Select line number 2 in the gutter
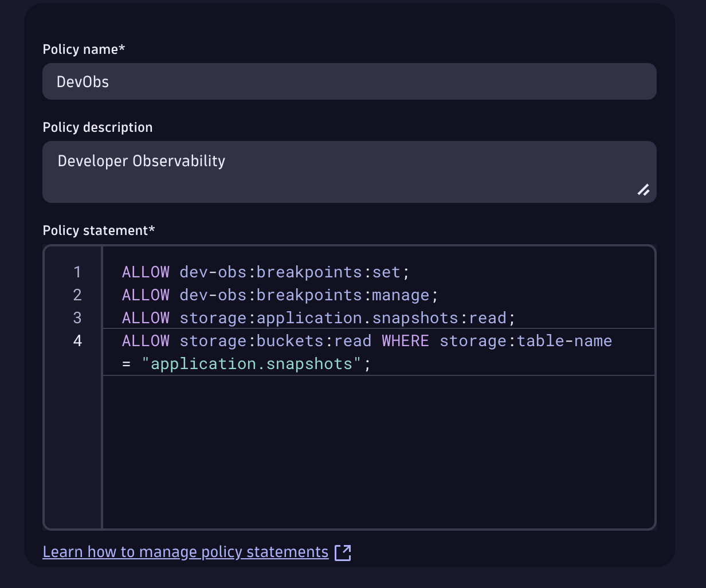 77,295
